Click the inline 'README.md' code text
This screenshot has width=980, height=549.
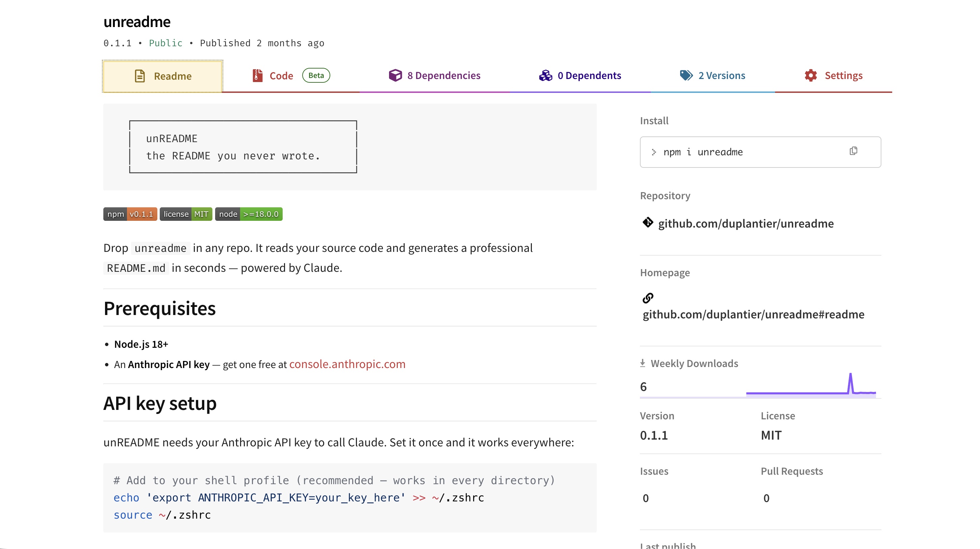pos(136,268)
